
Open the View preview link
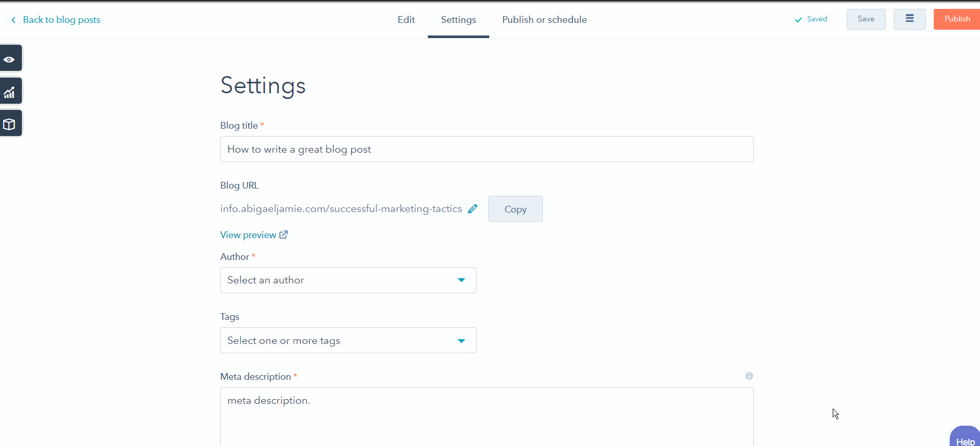point(248,235)
